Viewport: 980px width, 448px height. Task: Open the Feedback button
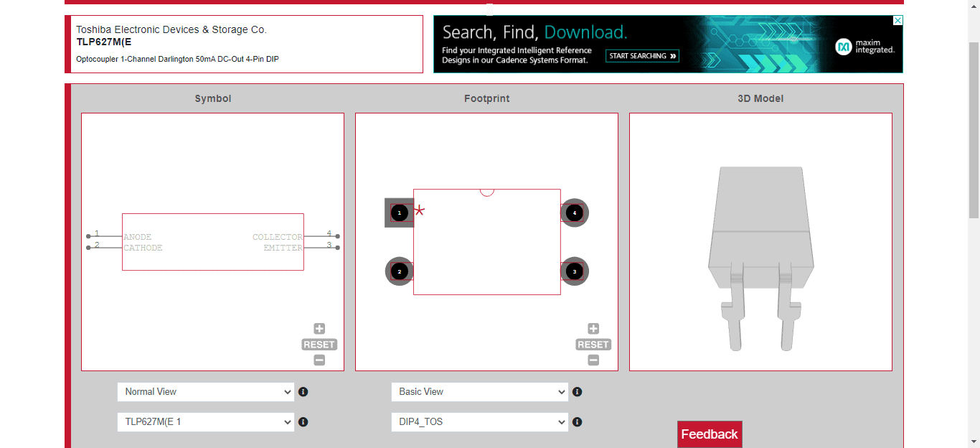point(710,434)
